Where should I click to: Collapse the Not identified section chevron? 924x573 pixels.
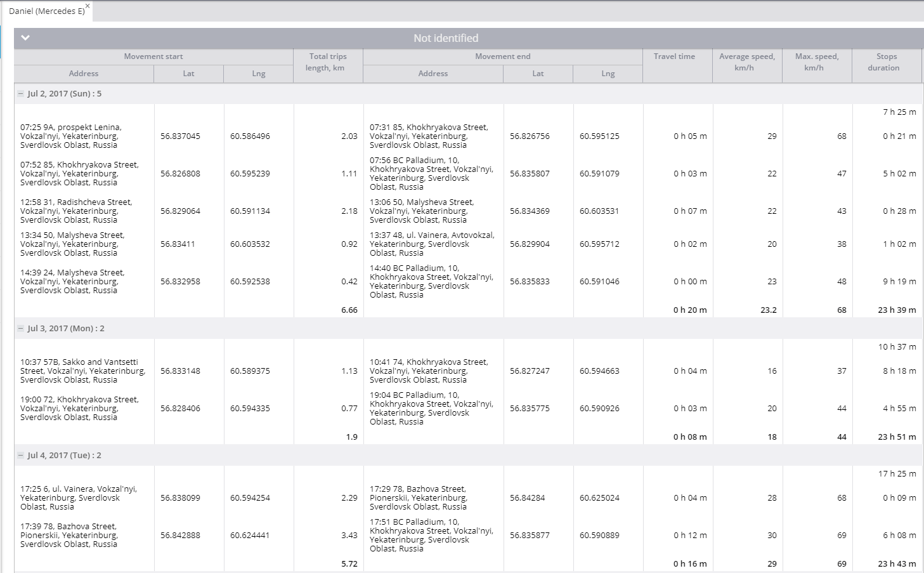(25, 38)
